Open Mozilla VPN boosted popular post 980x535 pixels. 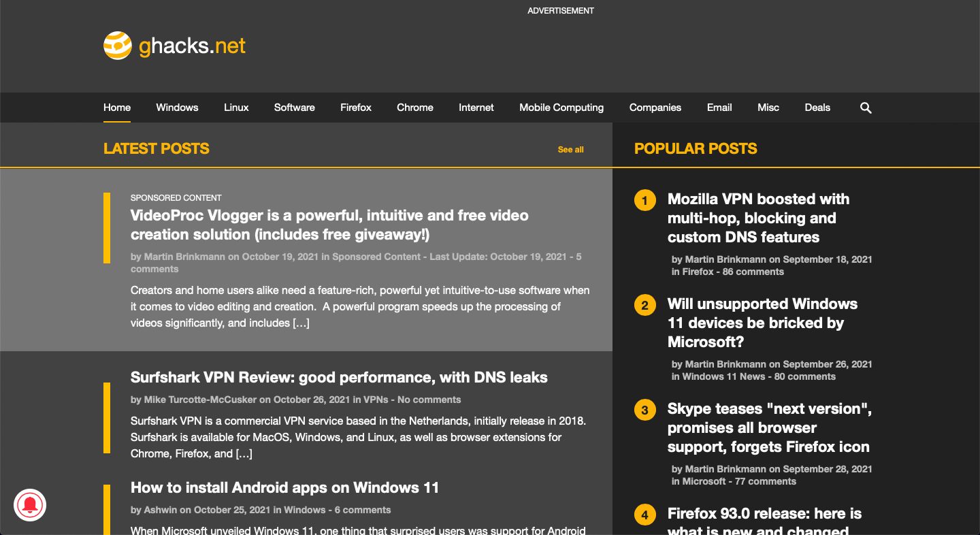tap(758, 218)
